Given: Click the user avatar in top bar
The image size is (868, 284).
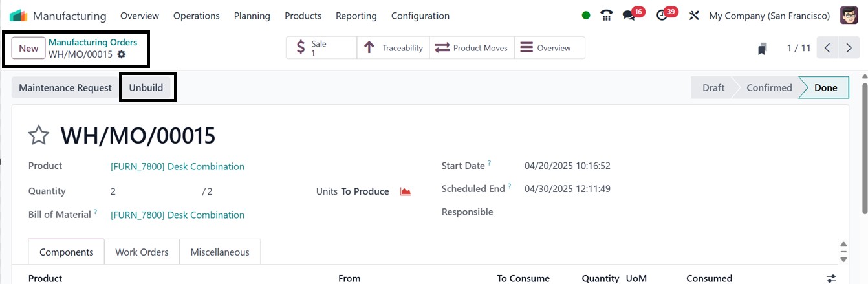Looking at the screenshot, I should click(849, 16).
